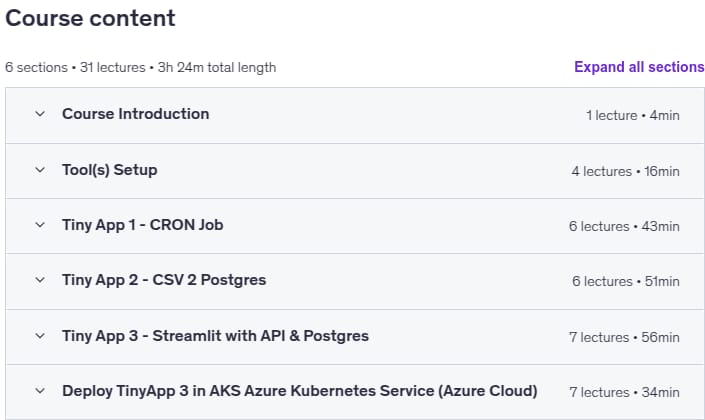
Task: Open Tiny App 3 - Streamlit with API & Postgres
Action: pos(215,336)
